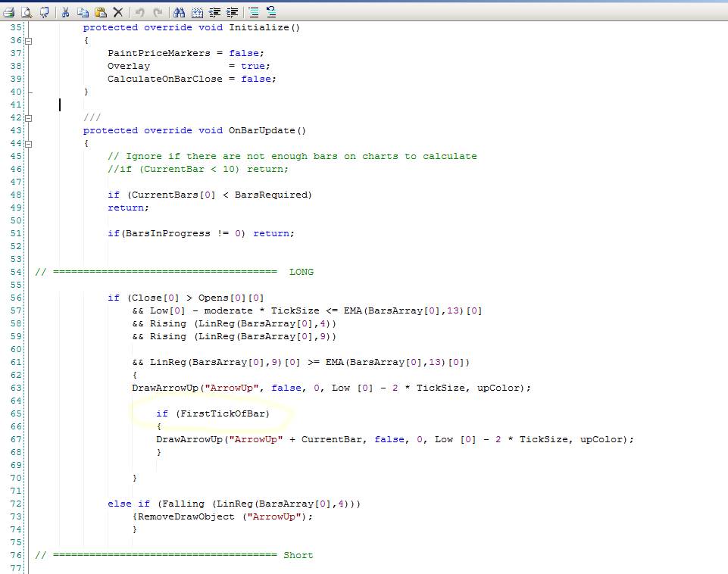Click 'CalculateOnBarClose' on line 39
This screenshot has height=574, width=728.
[165, 79]
